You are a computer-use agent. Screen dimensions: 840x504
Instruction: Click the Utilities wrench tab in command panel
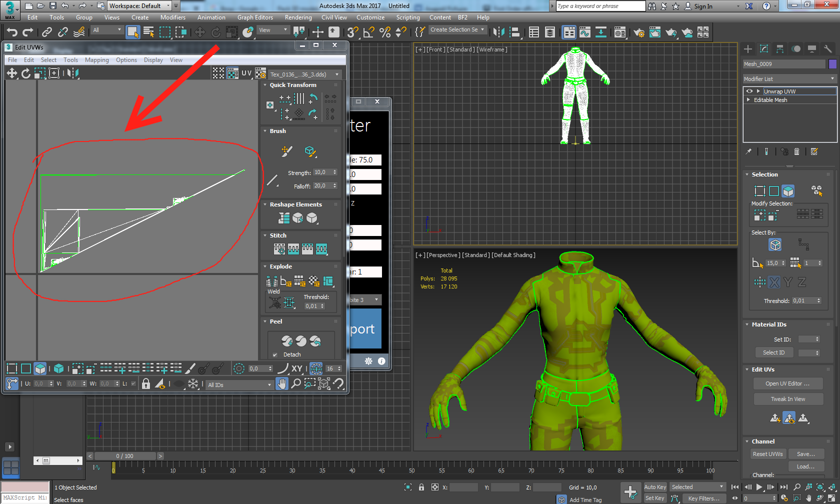[828, 48]
